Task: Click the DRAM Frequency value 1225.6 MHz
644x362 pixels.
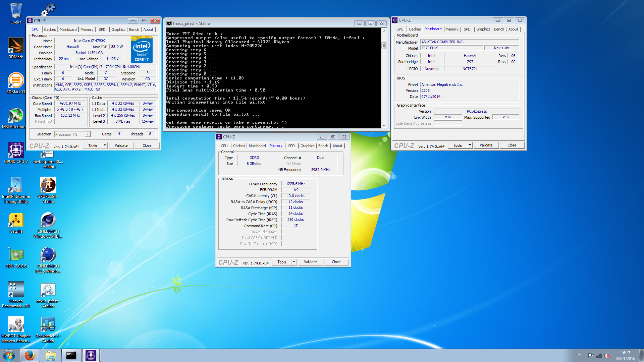Action: pyautogui.click(x=296, y=184)
